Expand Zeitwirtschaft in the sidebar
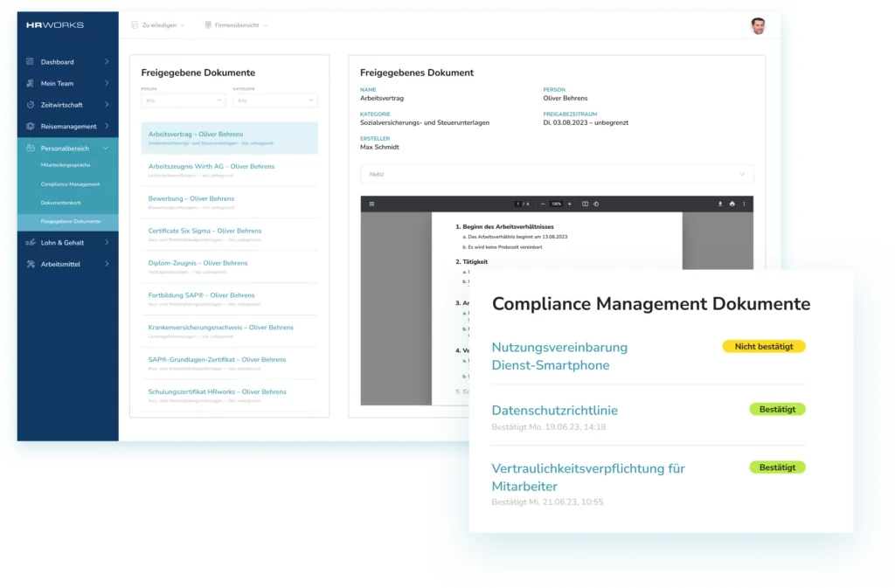The image size is (895, 588). click(x=67, y=105)
